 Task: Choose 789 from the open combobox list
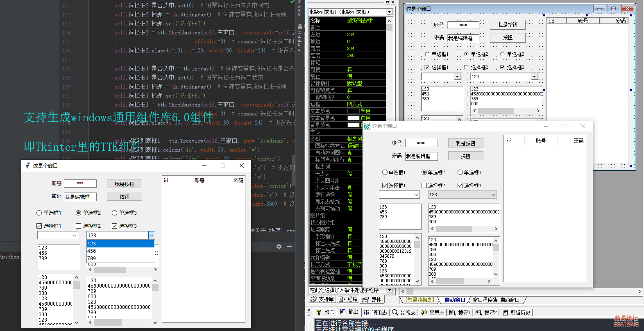[120, 258]
